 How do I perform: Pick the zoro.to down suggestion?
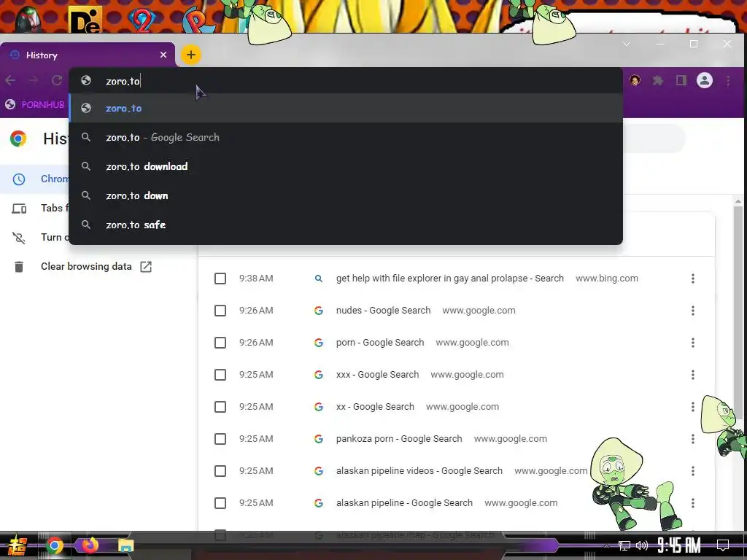pos(346,195)
